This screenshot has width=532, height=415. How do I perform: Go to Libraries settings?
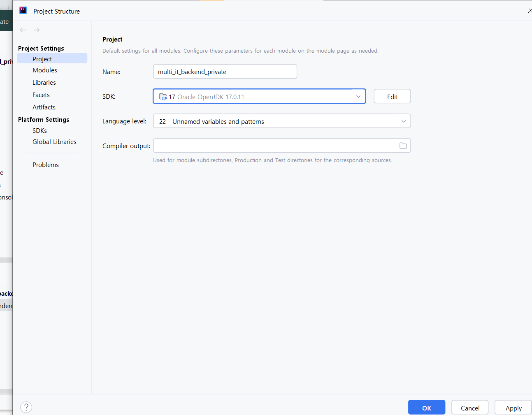44,83
